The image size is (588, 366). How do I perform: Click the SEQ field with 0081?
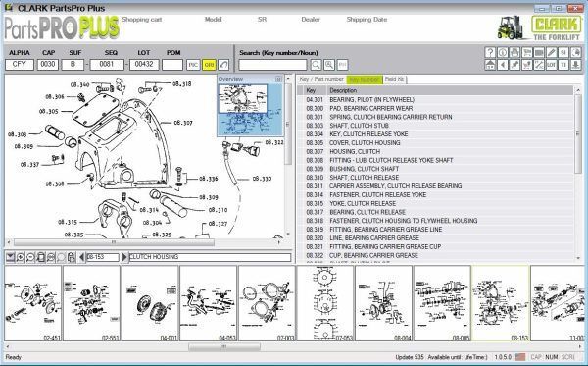pos(107,65)
